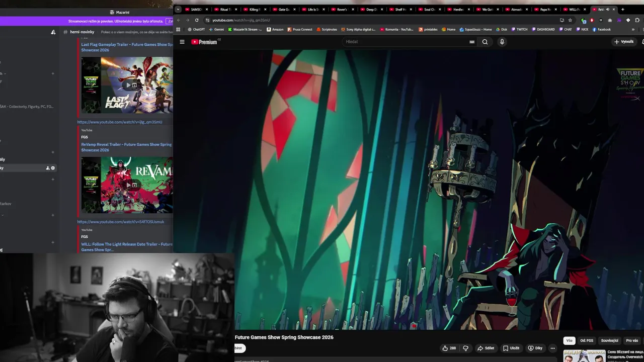Open Chrome tab search dropdown arrow
This screenshot has width=644, height=362.
pos(178,9)
